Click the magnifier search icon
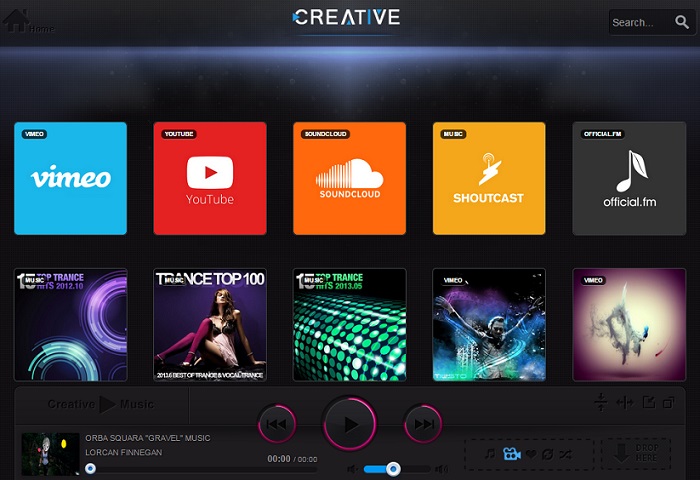 click(682, 22)
